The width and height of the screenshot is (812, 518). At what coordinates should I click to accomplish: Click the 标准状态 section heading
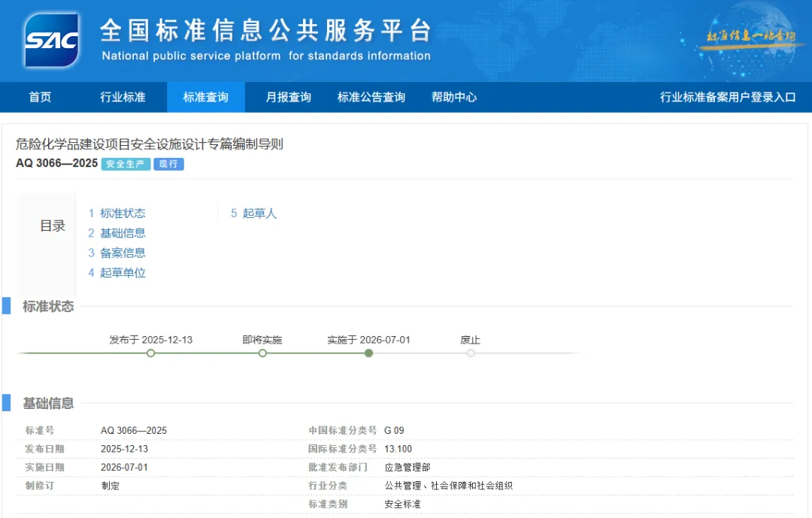49,307
